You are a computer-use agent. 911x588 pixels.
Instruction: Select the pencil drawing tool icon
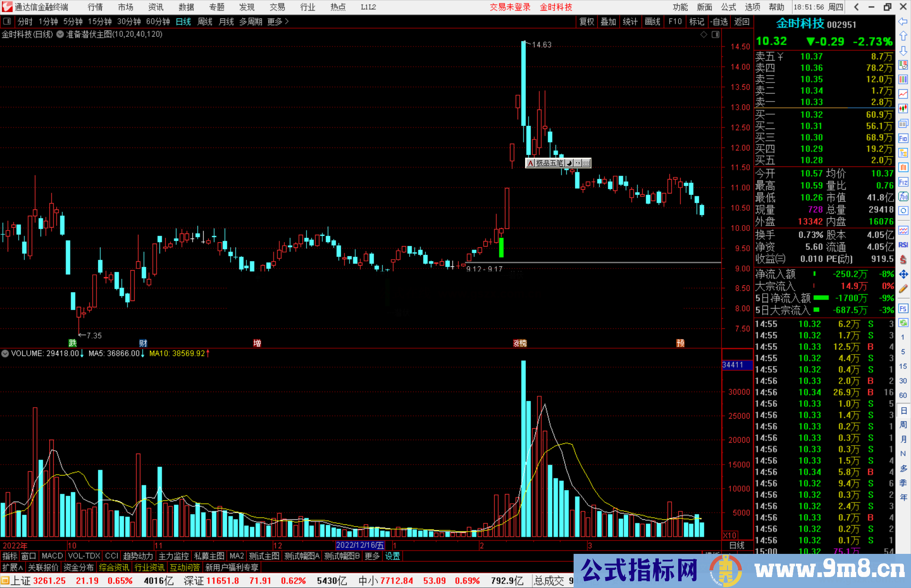pos(903,289)
